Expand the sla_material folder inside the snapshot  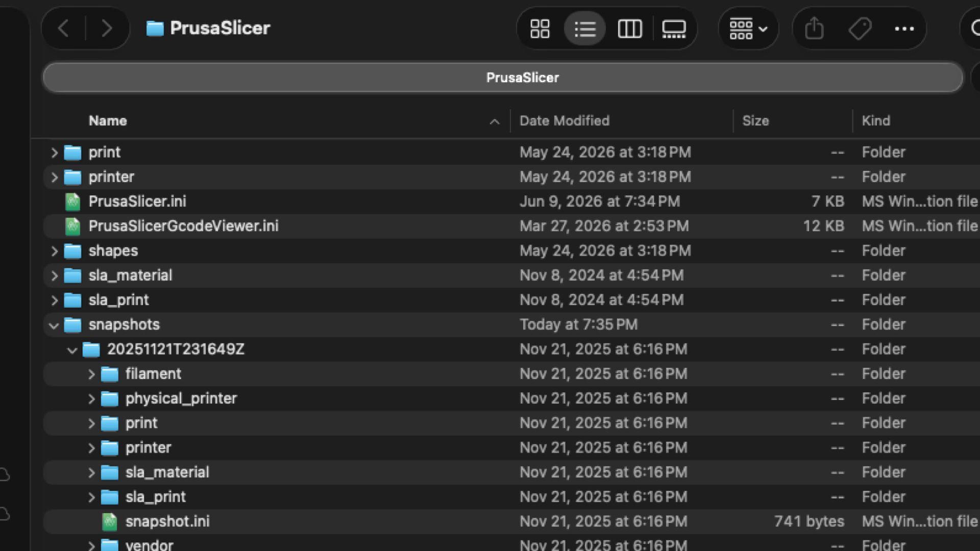click(91, 472)
